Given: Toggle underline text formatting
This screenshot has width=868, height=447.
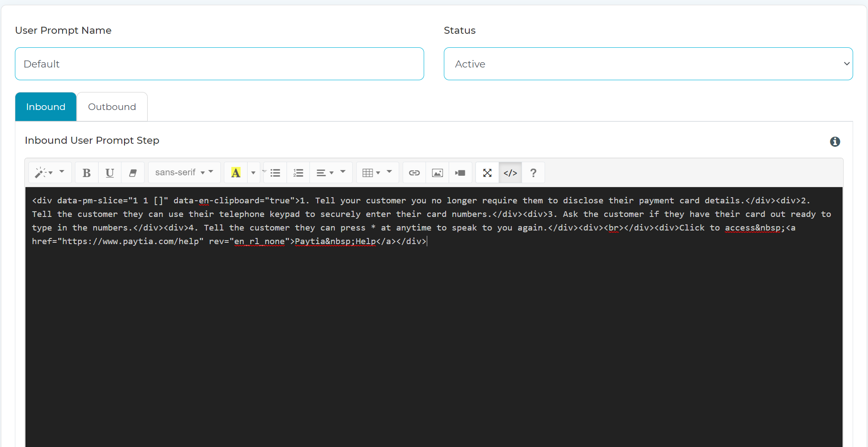Looking at the screenshot, I should pyautogui.click(x=109, y=172).
